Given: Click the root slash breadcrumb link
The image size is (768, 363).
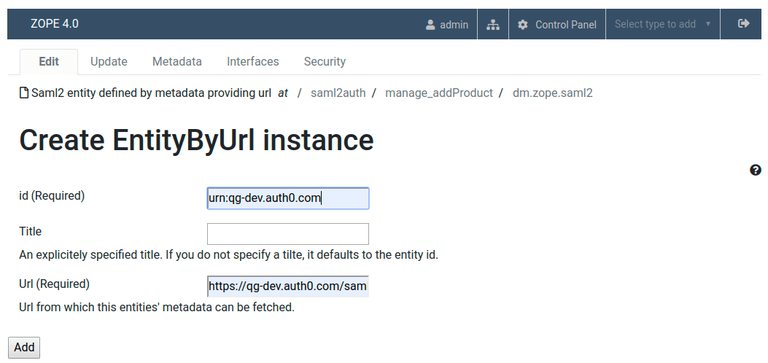Looking at the screenshot, I should click(x=299, y=93).
